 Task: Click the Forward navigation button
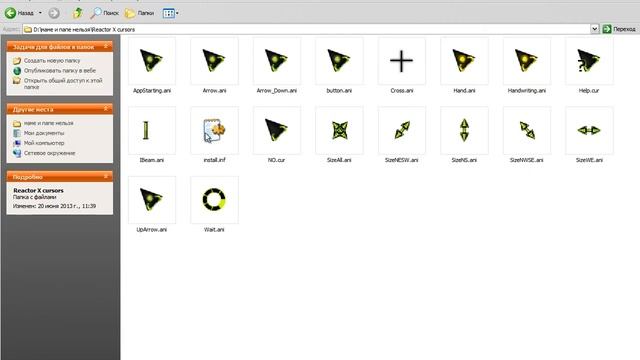tap(54, 13)
